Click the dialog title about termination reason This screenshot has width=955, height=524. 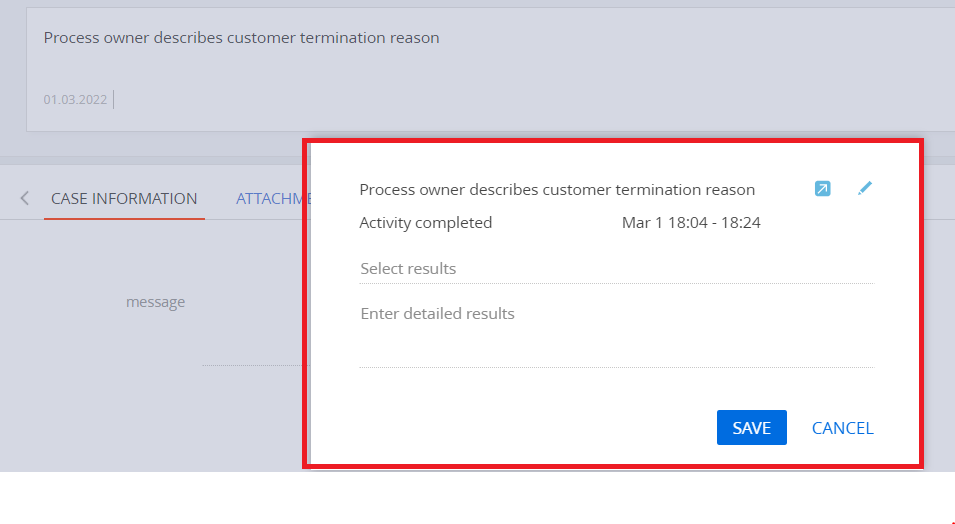click(x=557, y=189)
